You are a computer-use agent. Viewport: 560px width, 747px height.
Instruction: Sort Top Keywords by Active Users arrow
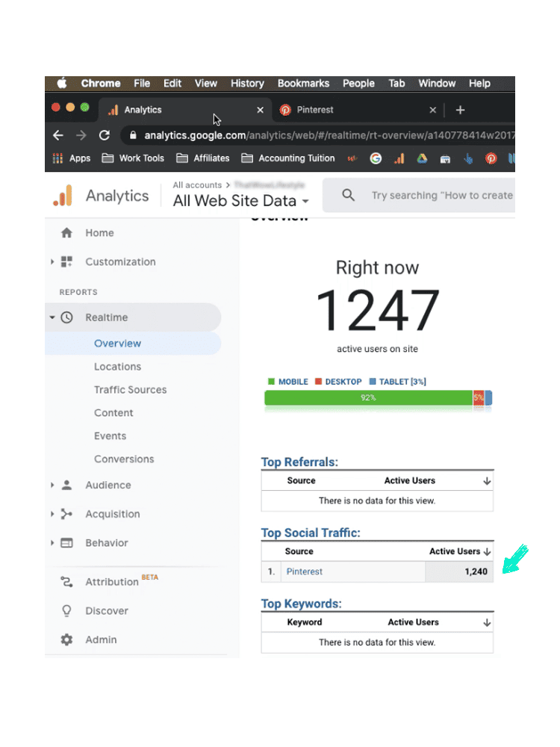pos(487,623)
